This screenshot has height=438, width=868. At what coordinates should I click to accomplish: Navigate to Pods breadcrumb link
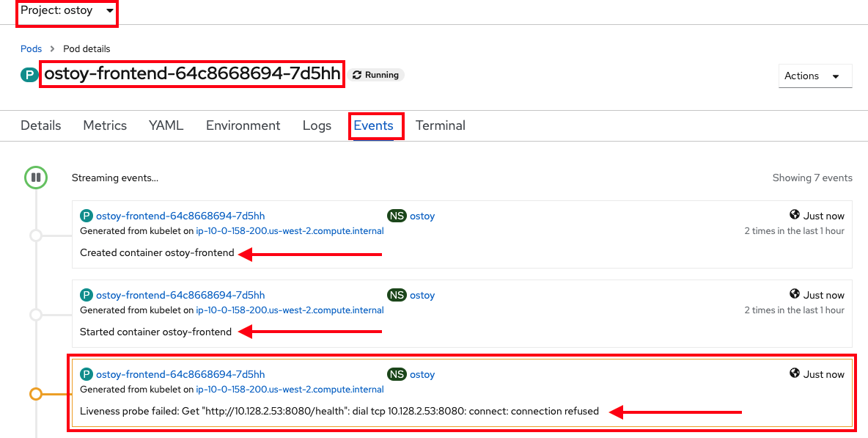31,49
